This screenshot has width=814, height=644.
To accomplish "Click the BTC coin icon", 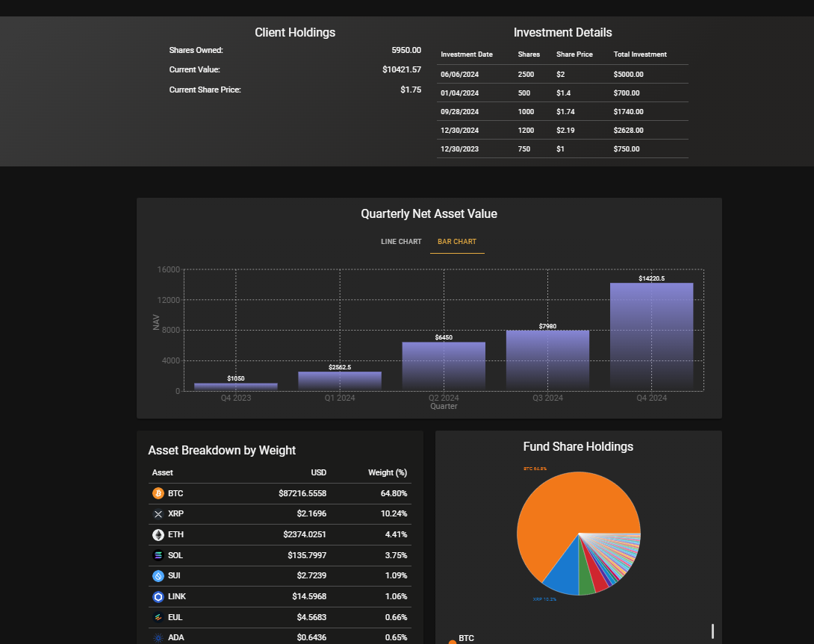I will point(158,493).
